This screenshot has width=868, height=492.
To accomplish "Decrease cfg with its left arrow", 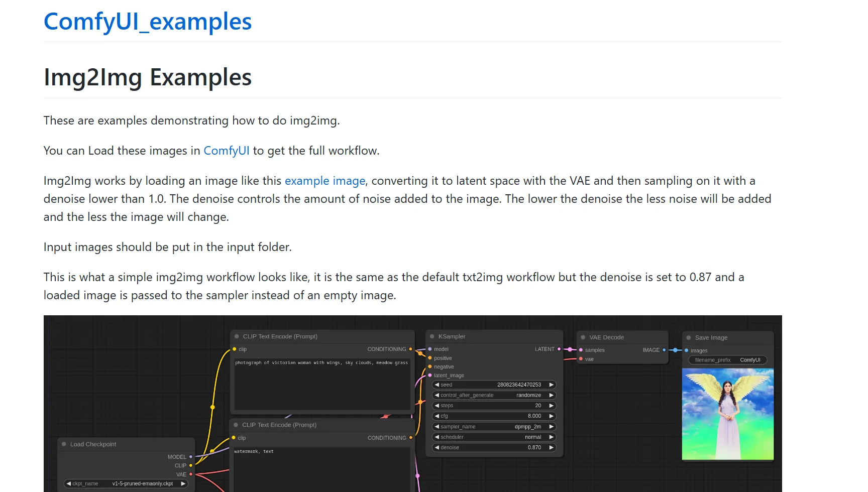I will pos(437,416).
